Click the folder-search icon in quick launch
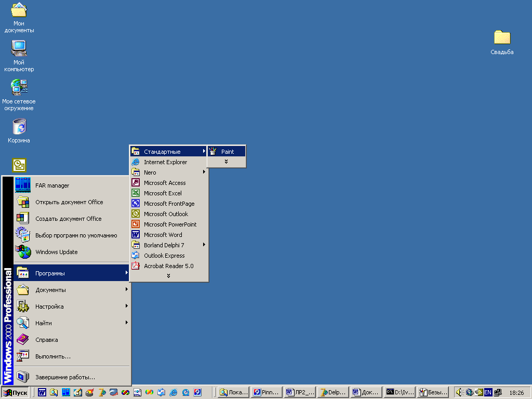The width and height of the screenshot is (532, 399). pos(54,392)
